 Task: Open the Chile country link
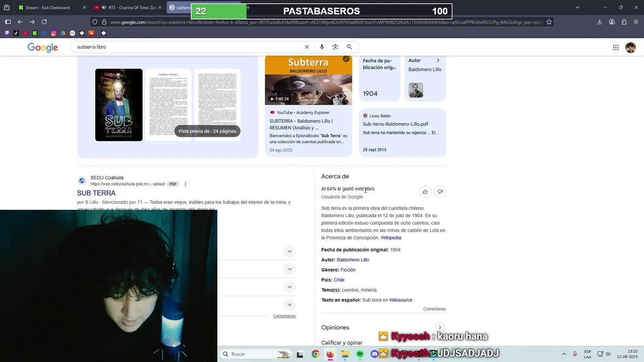click(339, 280)
